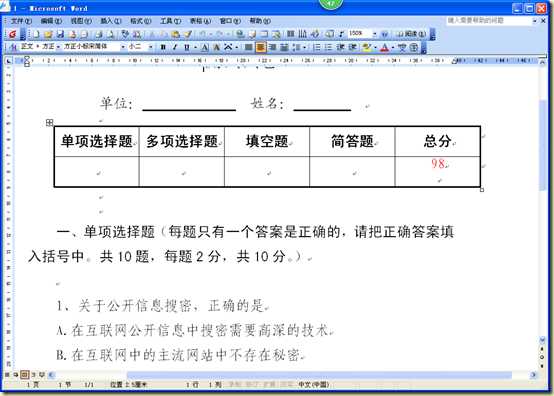554x396 pixels.
Task: Click the red icon at far left of toolbar
Action: [x=13, y=34]
